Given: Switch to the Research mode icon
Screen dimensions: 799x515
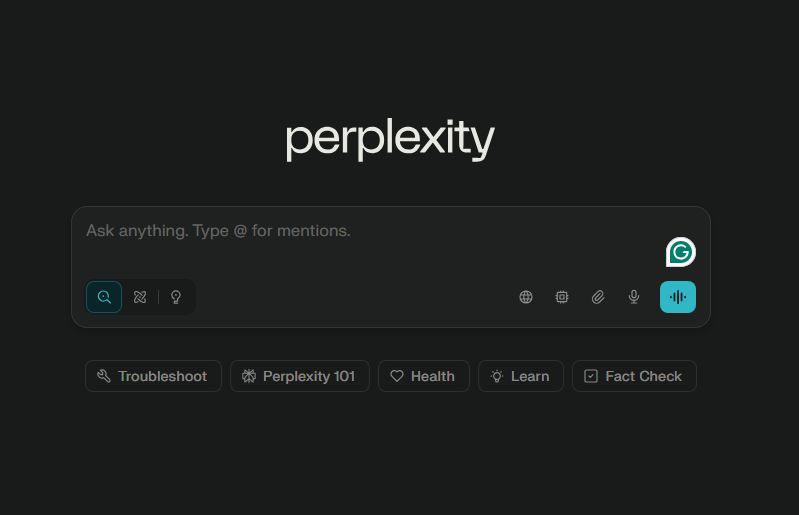Looking at the screenshot, I should 140,297.
